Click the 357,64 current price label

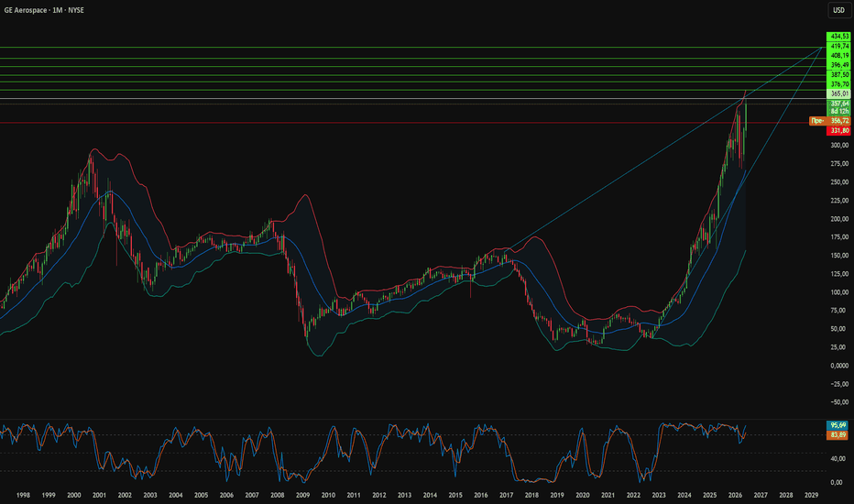838,103
